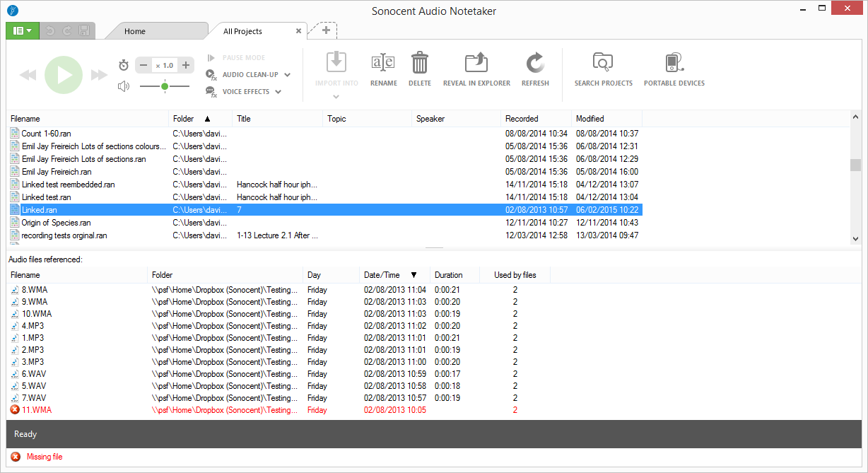Sort audio files by Used by files
Screen dimensions: 868x473
coord(515,275)
